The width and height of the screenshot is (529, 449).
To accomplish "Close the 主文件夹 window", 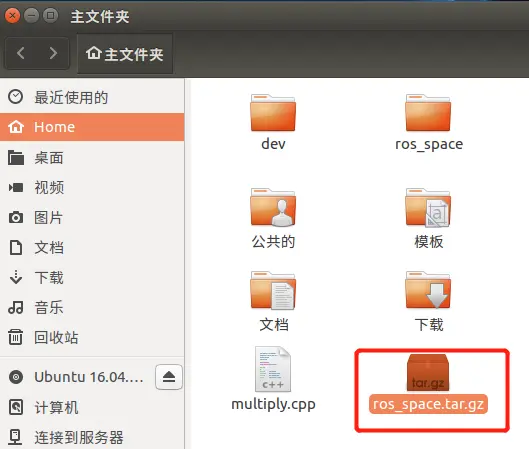I will (12, 16).
